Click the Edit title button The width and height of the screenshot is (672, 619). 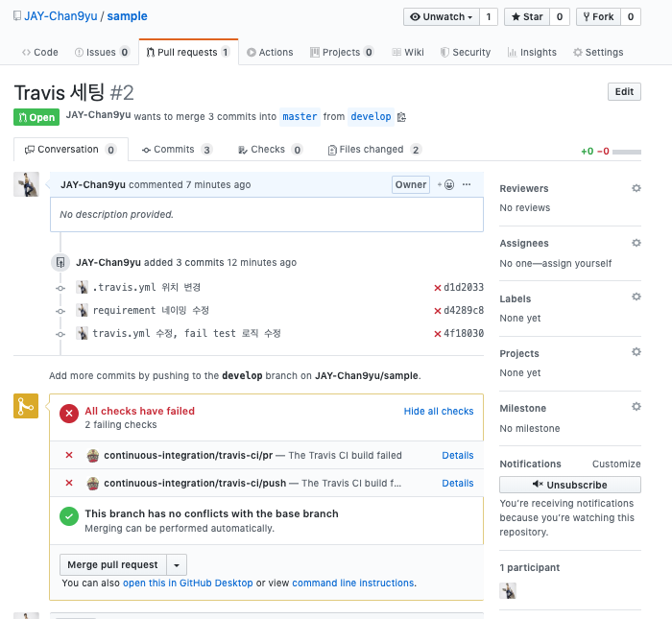[624, 92]
